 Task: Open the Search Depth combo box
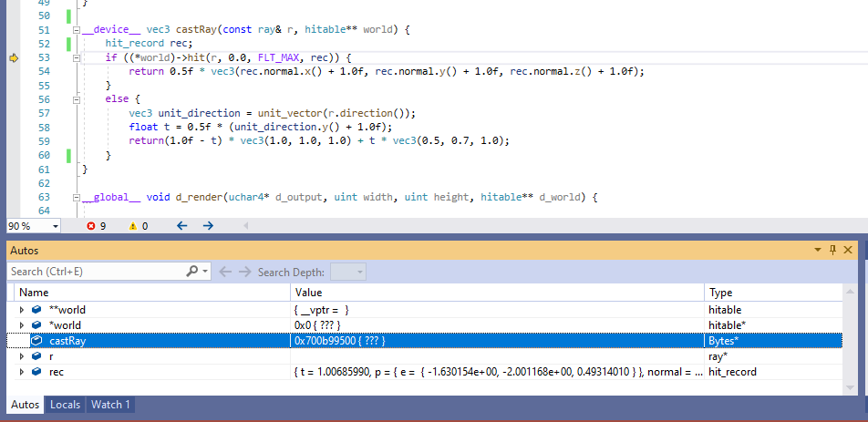[348, 272]
